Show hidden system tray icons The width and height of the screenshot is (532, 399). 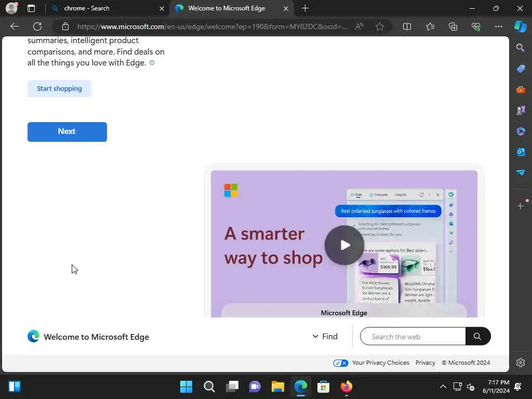[443, 387]
